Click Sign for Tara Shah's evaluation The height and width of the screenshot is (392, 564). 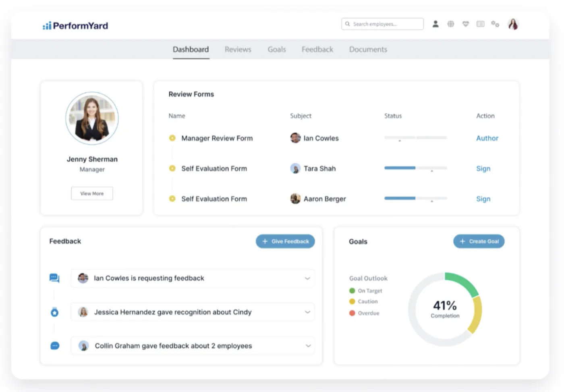point(483,168)
